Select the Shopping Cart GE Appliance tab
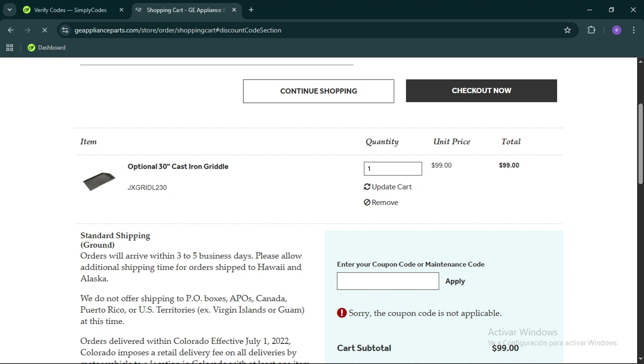The height and width of the screenshot is (364, 644). click(x=186, y=10)
